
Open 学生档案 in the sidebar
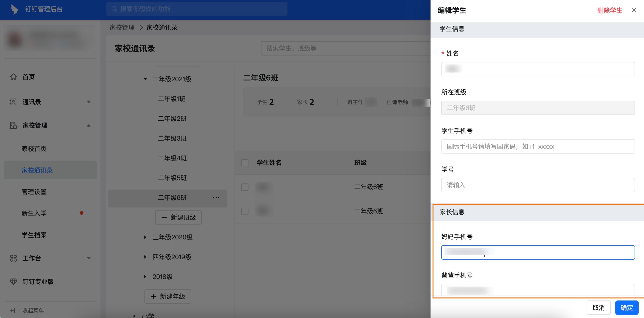(x=34, y=235)
